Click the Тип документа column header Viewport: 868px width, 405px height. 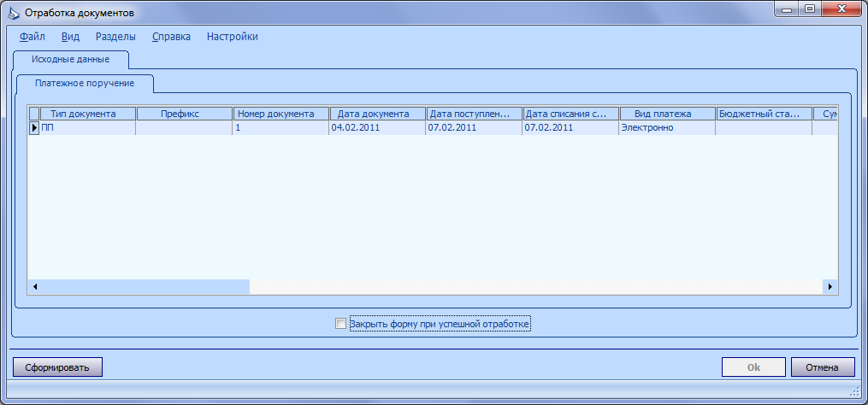[x=87, y=114]
